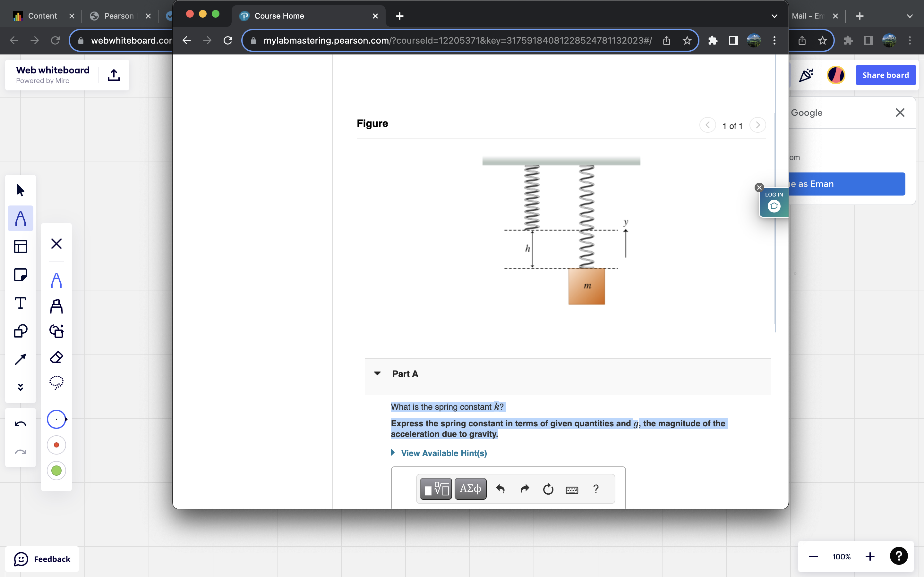Show more tools with the double-chevron
This screenshot has width=924, height=577.
[20, 387]
